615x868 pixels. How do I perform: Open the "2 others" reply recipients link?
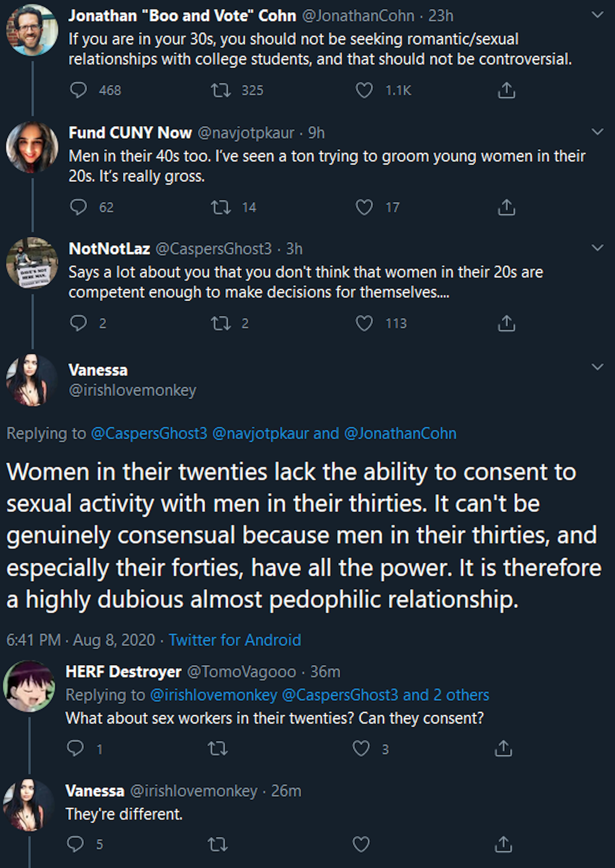click(x=461, y=694)
